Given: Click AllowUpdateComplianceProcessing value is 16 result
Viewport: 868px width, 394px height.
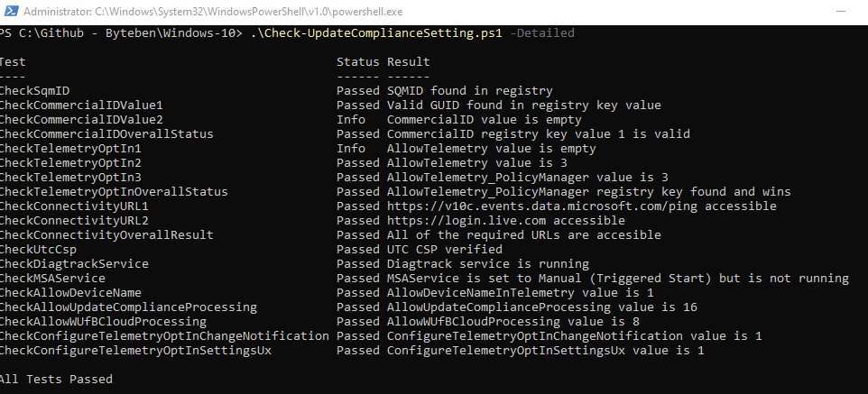Looking at the screenshot, I should [x=542, y=307].
